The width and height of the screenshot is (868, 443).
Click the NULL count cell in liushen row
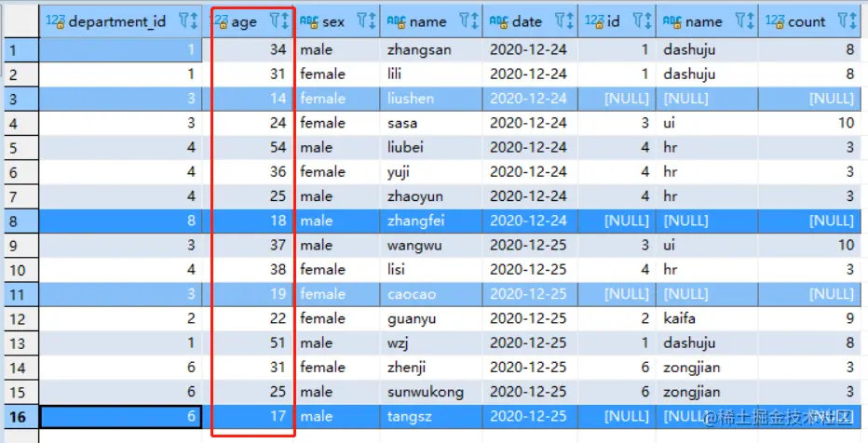click(x=810, y=99)
